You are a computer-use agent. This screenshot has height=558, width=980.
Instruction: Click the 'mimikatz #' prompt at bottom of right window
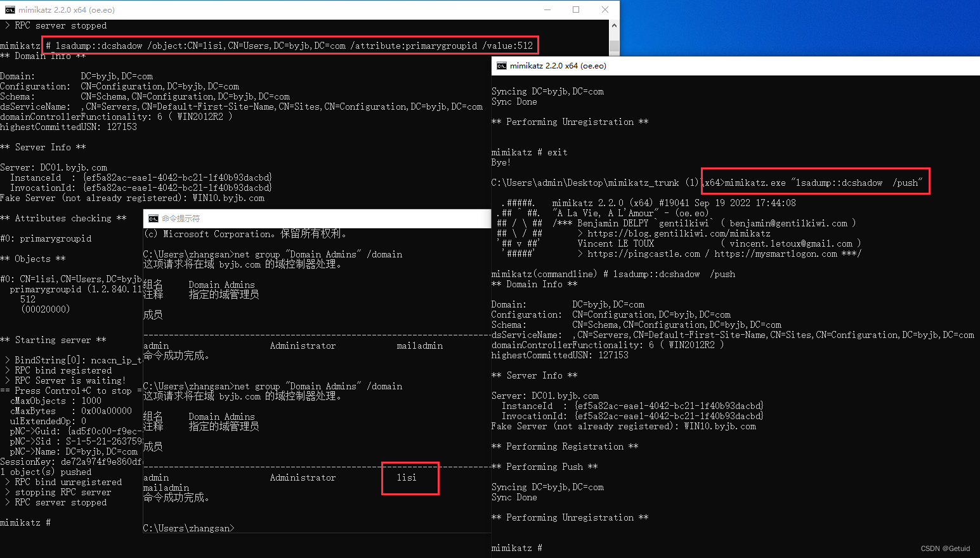517,548
